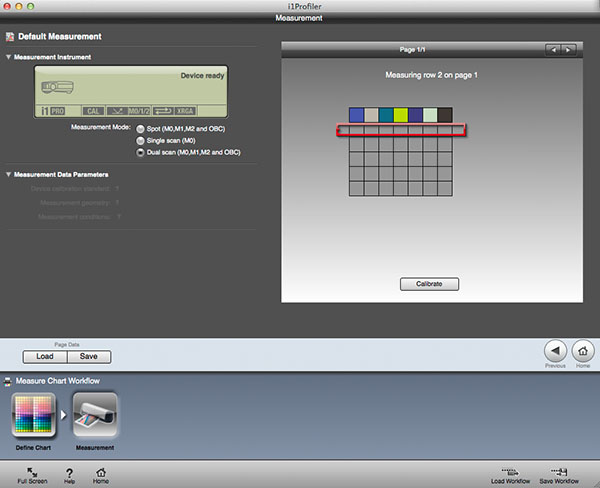Click the dual-arrow scan direction indicator
600x488 pixels.
[x=163, y=111]
